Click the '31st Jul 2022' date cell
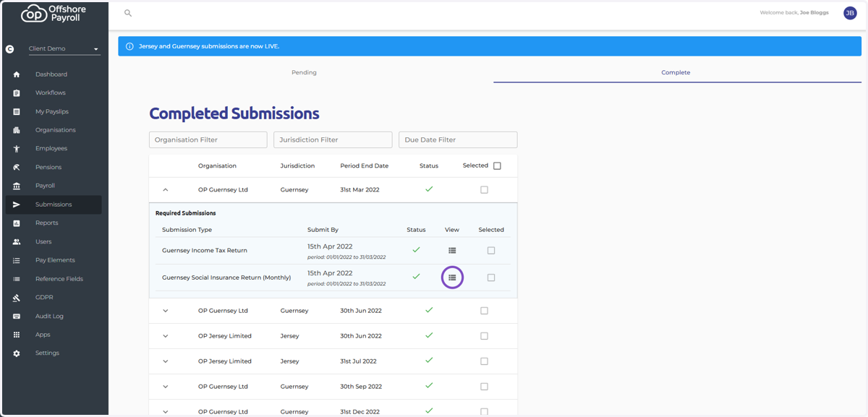The height and width of the screenshot is (417, 868). tap(359, 361)
